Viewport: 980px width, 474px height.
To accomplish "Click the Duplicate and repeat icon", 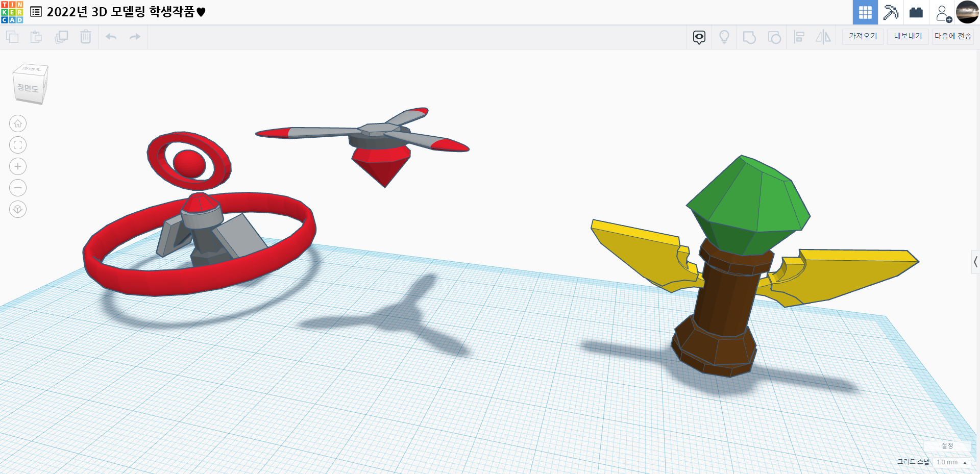I will (x=61, y=37).
